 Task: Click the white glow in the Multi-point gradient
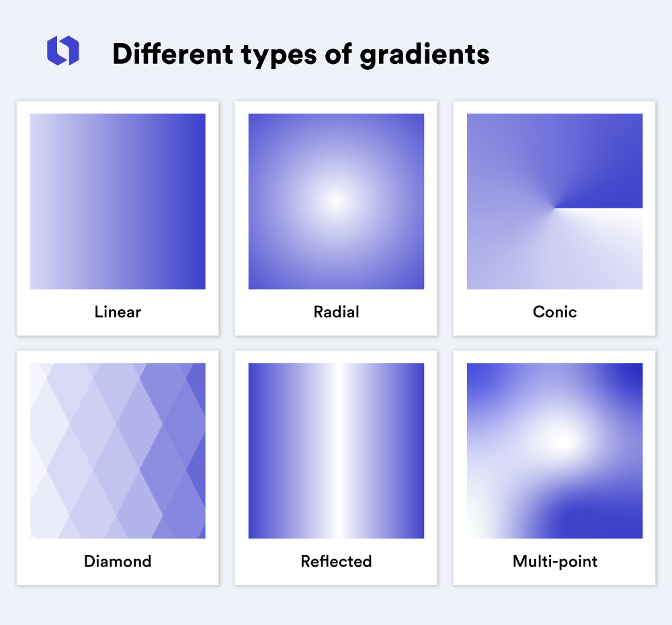[x=563, y=441]
